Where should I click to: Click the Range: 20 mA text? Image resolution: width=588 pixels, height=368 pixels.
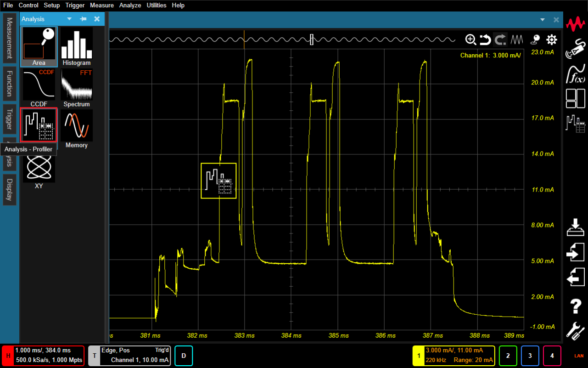473,360
